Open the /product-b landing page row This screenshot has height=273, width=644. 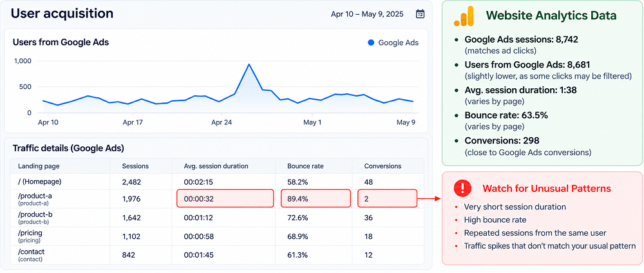[x=218, y=218]
